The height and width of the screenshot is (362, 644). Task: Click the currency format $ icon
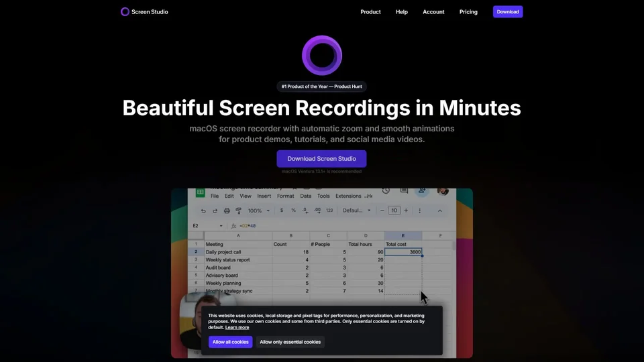click(281, 210)
